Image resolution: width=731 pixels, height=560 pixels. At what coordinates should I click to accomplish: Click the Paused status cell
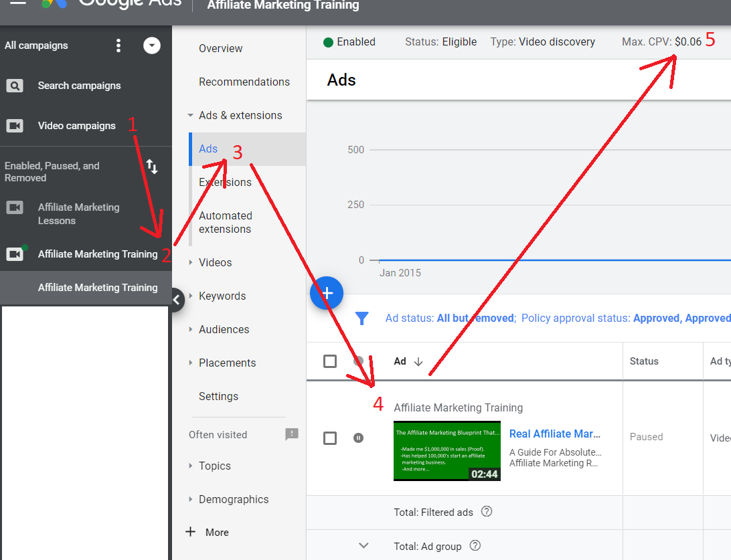coord(646,437)
